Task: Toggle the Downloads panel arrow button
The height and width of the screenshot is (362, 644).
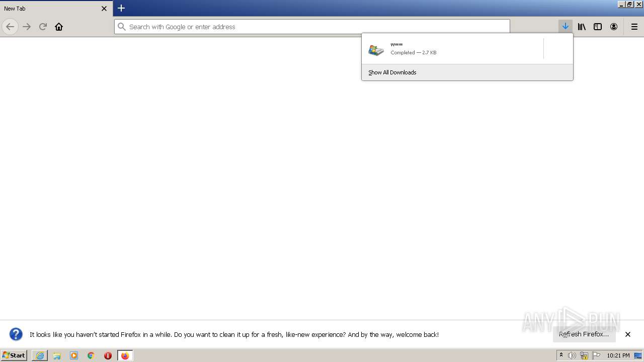Action: point(566,27)
